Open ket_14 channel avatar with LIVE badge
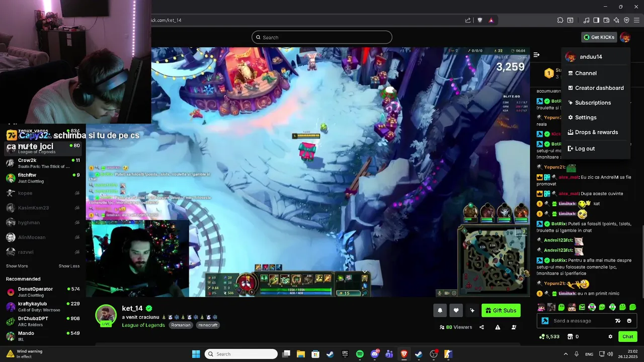 tap(106, 316)
